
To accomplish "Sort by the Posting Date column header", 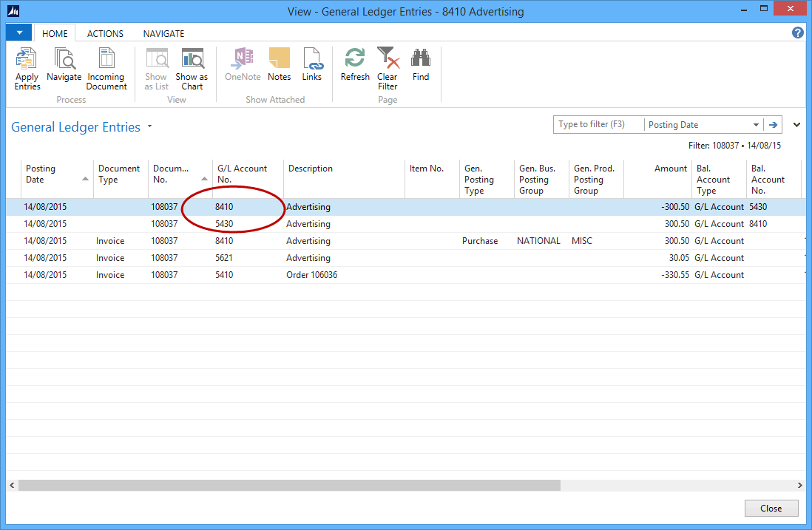I will [x=57, y=179].
